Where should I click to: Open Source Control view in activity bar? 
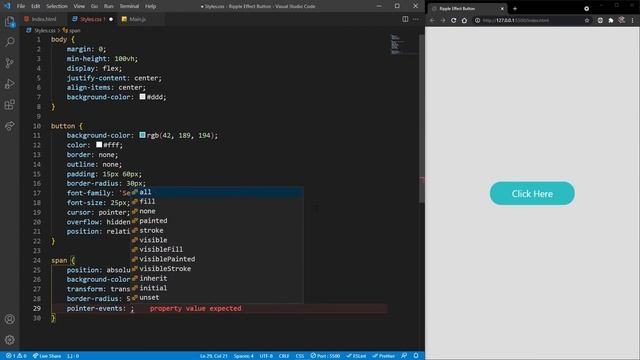click(x=10, y=63)
